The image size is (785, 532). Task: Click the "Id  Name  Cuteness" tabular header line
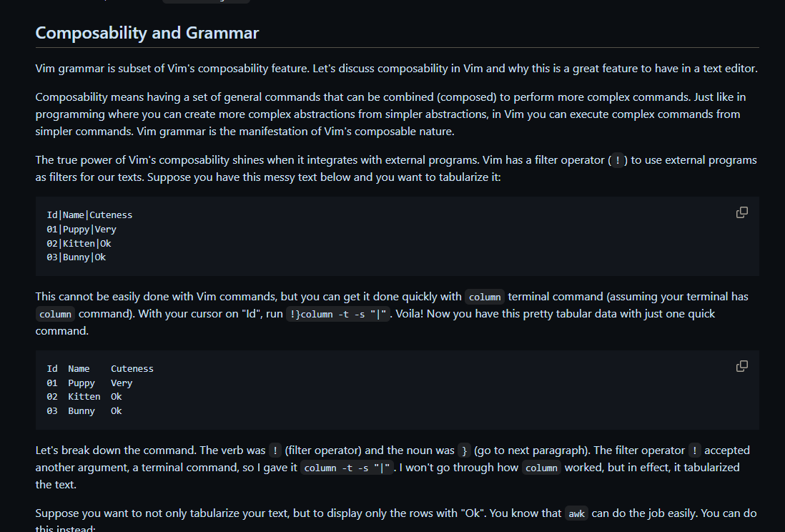[x=100, y=369]
